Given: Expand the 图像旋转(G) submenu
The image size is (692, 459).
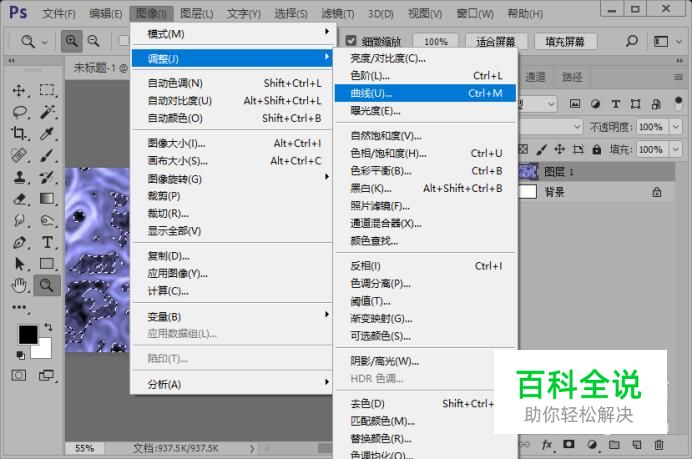Looking at the screenshot, I should pyautogui.click(x=232, y=179).
